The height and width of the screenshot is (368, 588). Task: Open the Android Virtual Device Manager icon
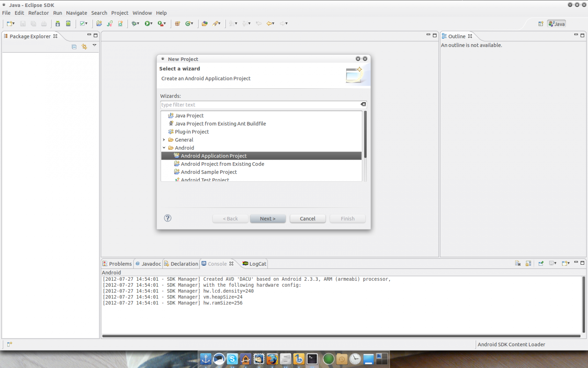click(68, 24)
